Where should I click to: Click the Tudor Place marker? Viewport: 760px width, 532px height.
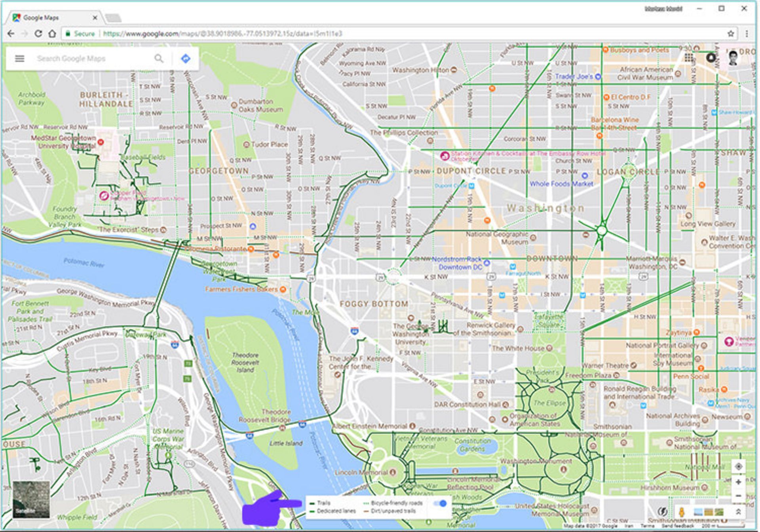(x=246, y=144)
